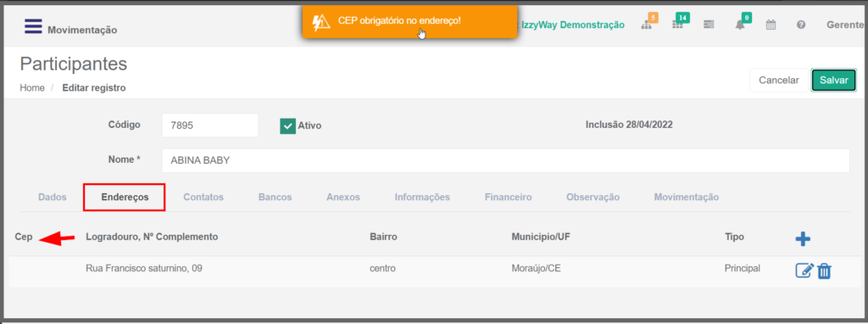Open the grid icon with badge 14
The width and height of the screenshot is (868, 324).
677,25
